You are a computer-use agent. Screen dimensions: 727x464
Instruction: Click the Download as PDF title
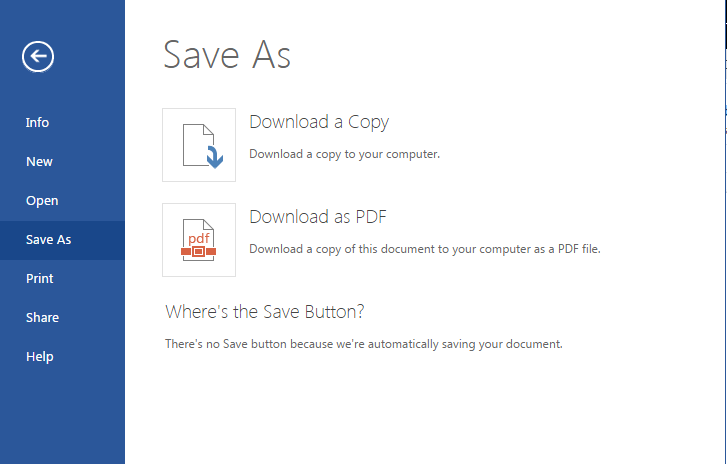click(x=318, y=217)
